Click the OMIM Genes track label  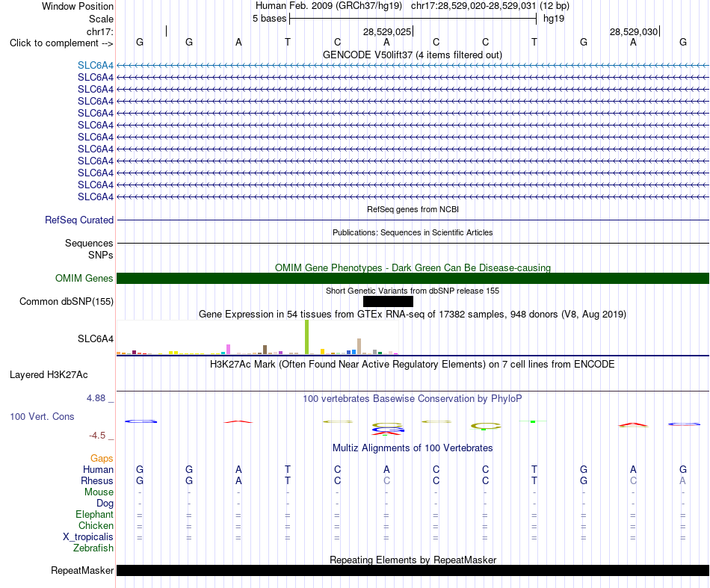click(84, 279)
